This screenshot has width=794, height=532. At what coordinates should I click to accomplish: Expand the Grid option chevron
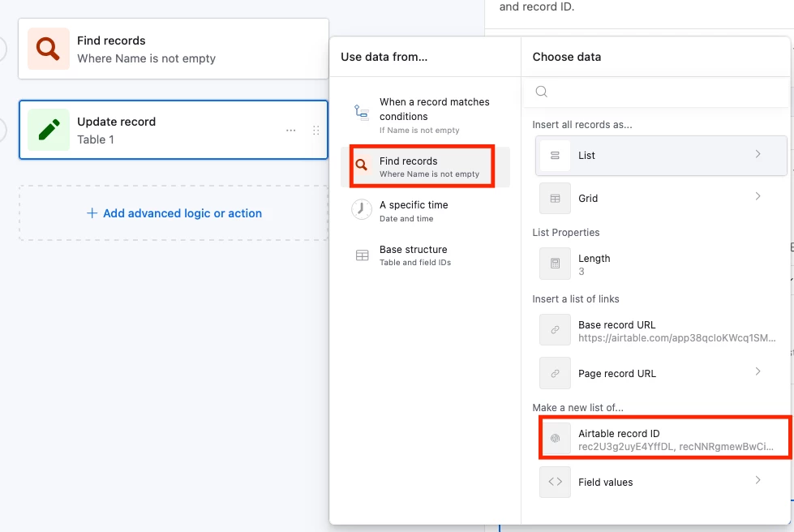tap(758, 196)
